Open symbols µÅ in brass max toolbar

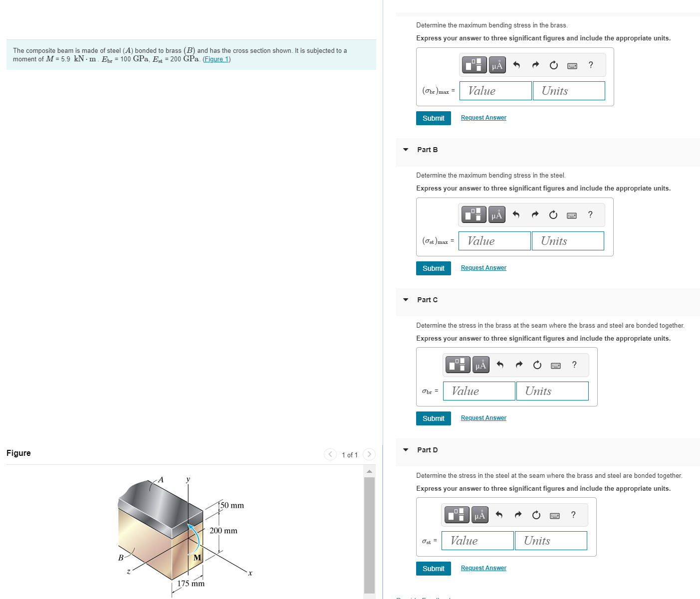click(497, 65)
